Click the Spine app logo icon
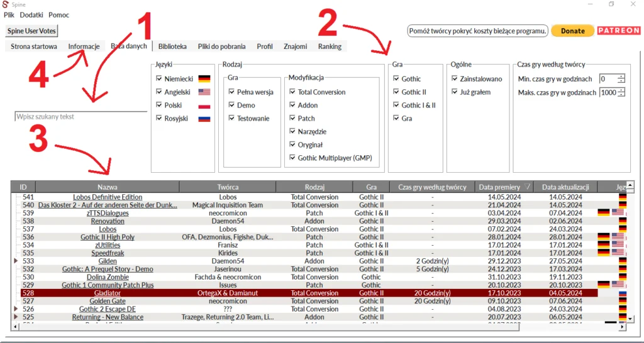The width and height of the screenshot is (644, 343). (5, 4)
